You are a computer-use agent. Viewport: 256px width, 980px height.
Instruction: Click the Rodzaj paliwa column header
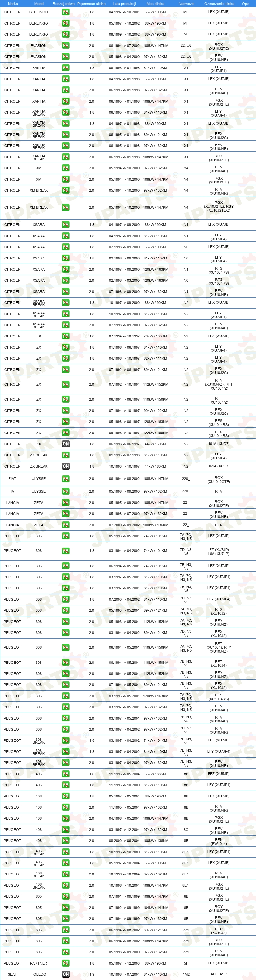(x=64, y=3)
